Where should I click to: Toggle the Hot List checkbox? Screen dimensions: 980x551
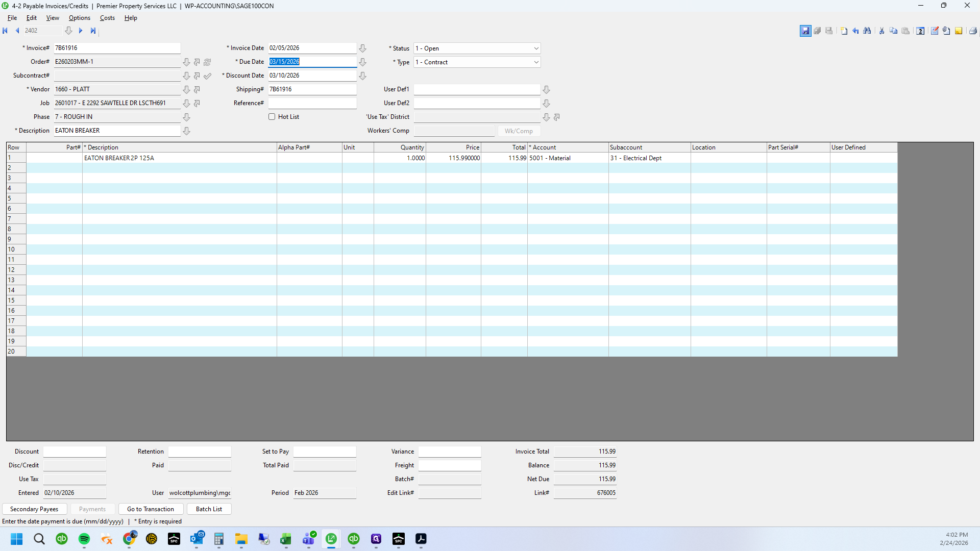click(x=272, y=117)
